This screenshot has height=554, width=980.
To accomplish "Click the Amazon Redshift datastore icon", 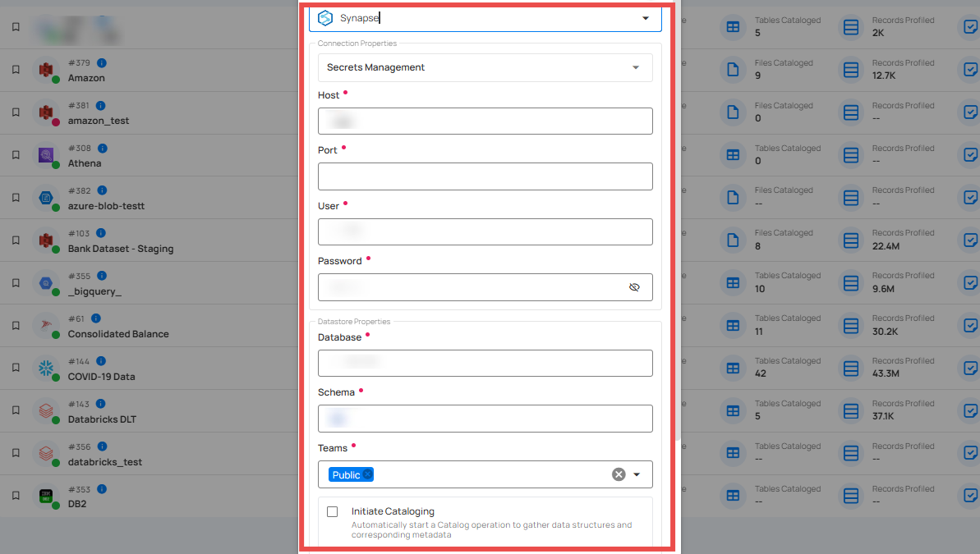I will point(47,69).
